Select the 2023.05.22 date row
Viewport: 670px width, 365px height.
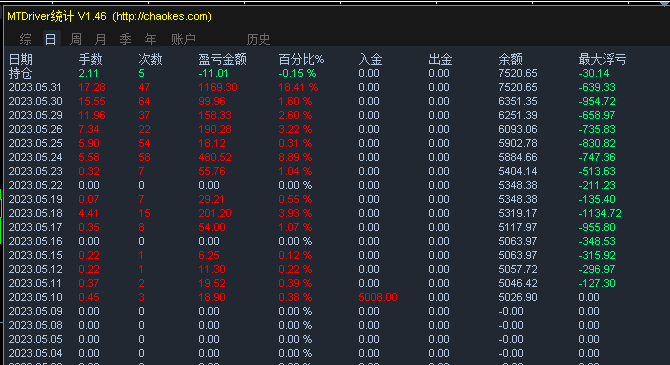point(35,185)
